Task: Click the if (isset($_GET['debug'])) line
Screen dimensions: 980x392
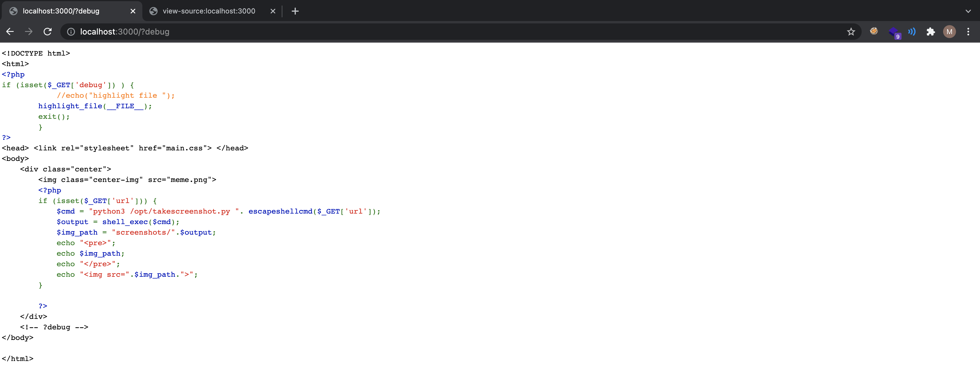Action: click(68, 85)
